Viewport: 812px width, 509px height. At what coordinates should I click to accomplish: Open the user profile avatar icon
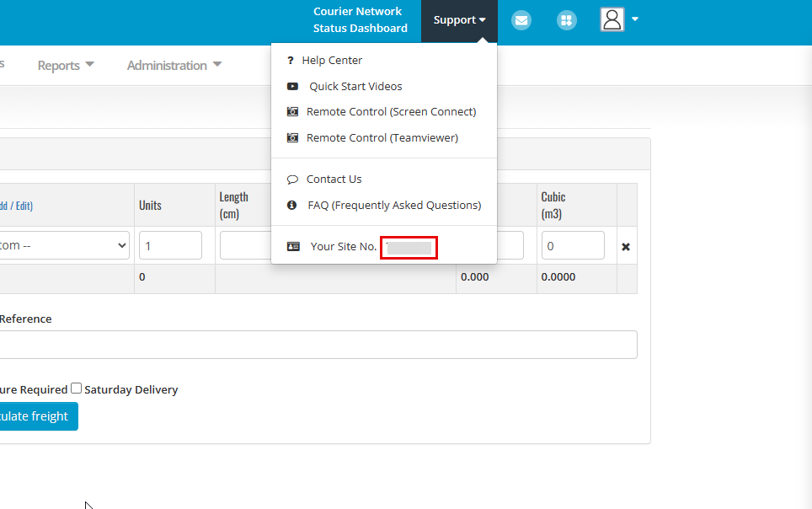pyautogui.click(x=612, y=19)
